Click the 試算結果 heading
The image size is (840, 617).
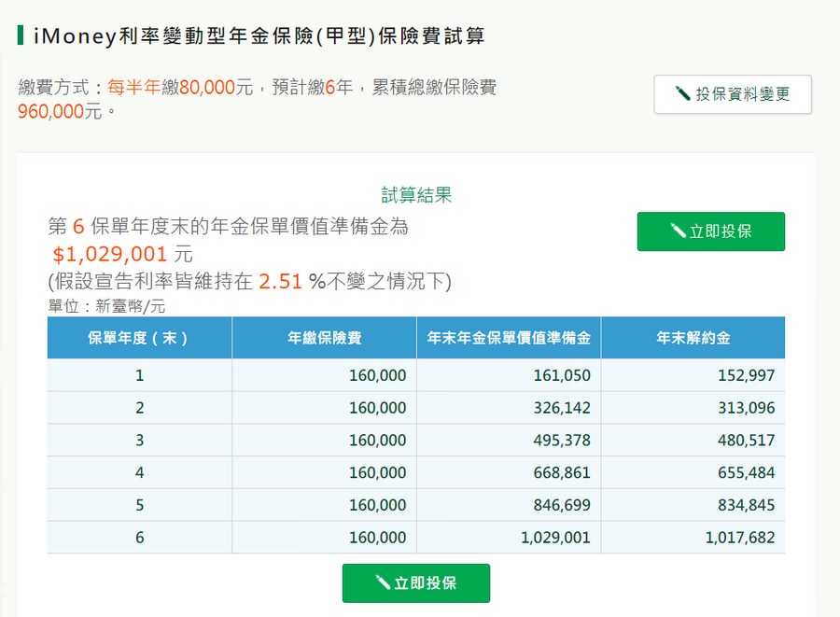(x=416, y=195)
